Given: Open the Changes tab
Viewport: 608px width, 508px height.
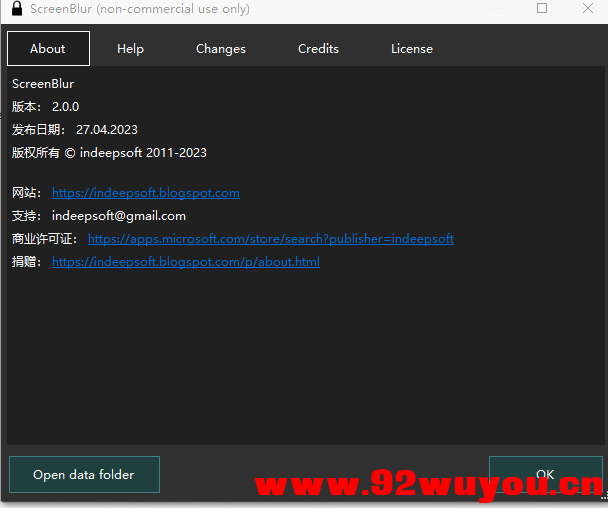Looking at the screenshot, I should 221,48.
